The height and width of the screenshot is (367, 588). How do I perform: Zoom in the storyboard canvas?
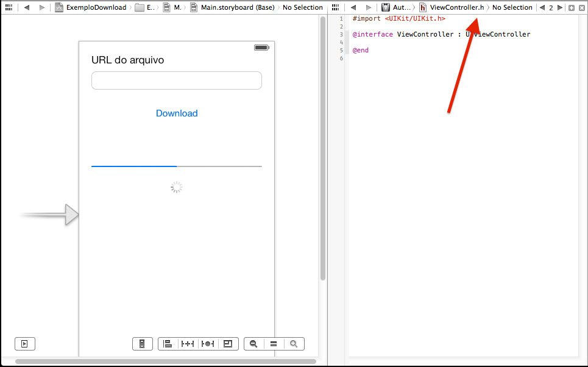(x=294, y=344)
